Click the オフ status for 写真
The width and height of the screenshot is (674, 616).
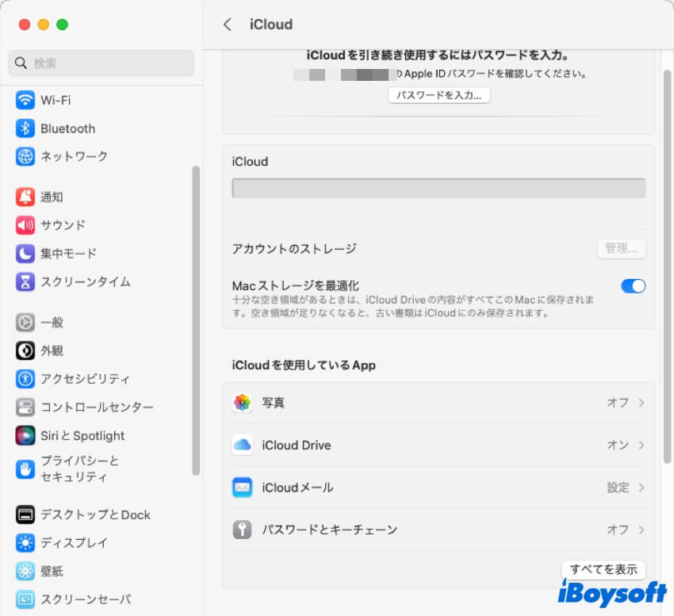618,403
